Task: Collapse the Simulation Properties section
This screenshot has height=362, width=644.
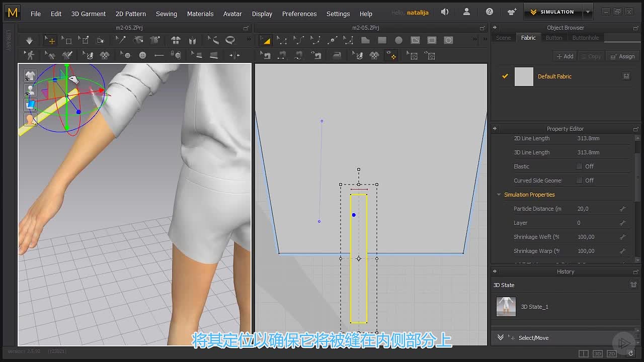Action: pos(499,195)
